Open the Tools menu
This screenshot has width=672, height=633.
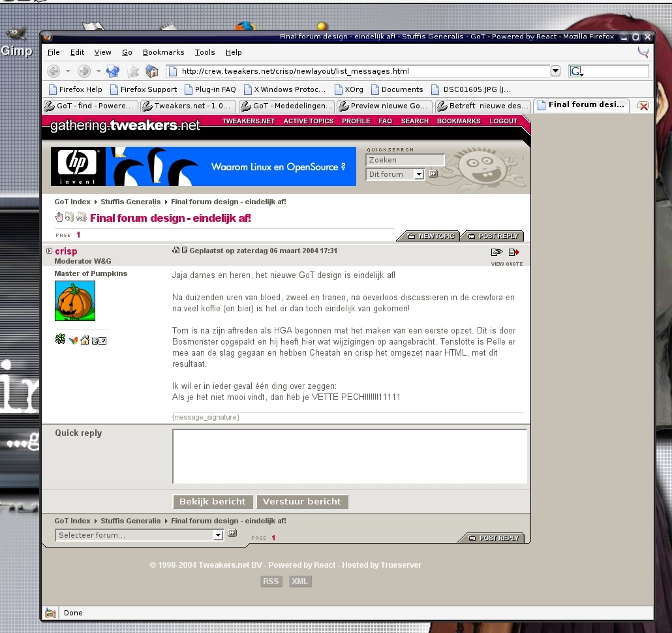[x=205, y=52]
